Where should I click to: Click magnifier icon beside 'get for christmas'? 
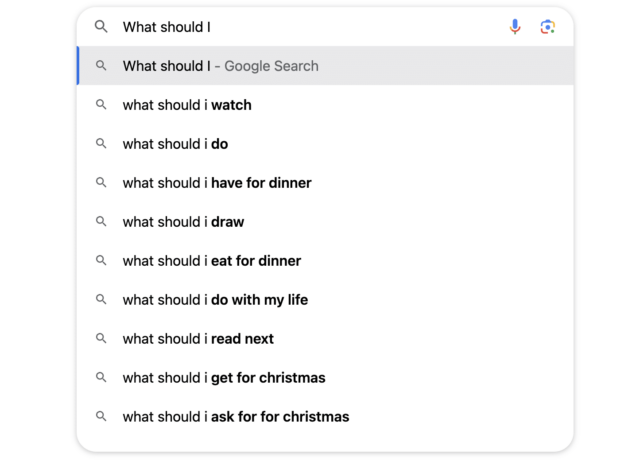101,377
